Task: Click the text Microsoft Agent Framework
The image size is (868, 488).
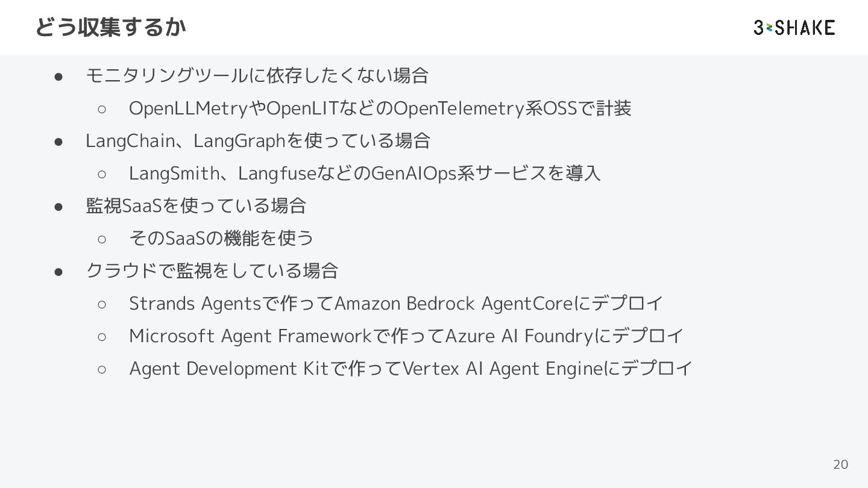Action: tap(250, 336)
